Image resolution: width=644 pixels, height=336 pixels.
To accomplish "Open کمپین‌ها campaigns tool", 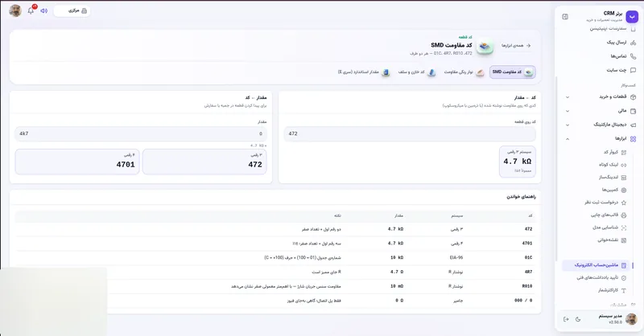I will pyautogui.click(x=614, y=190).
